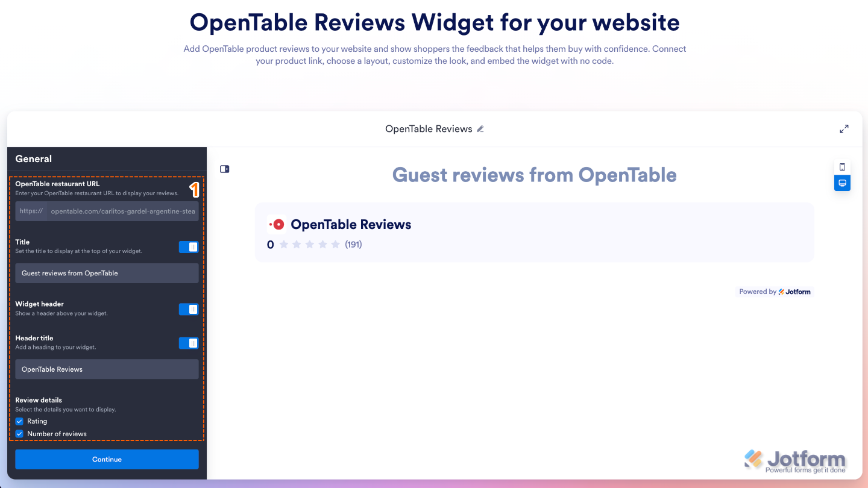868x488 pixels.
Task: Click the https:// prefix of the URL field
Action: [x=31, y=211]
